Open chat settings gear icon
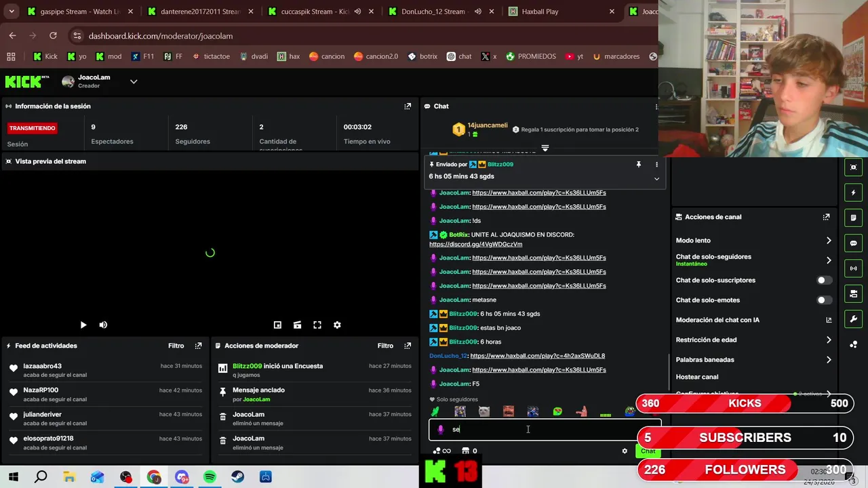 click(x=625, y=451)
